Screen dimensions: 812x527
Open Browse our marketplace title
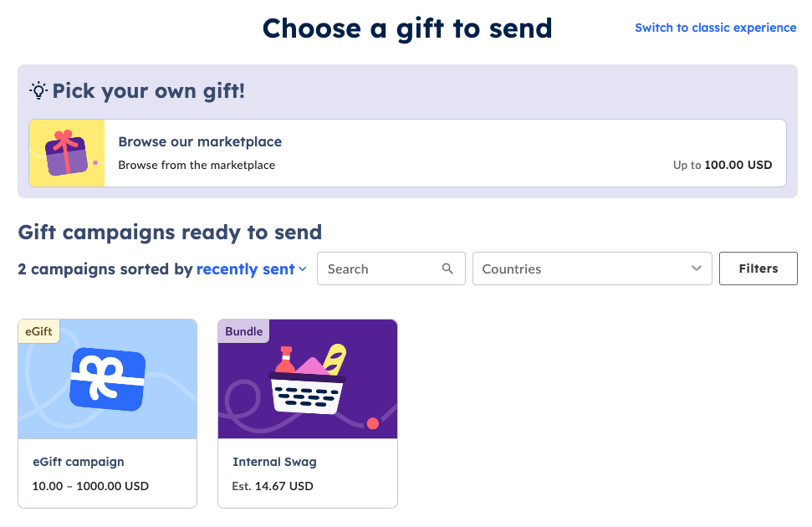[200, 141]
